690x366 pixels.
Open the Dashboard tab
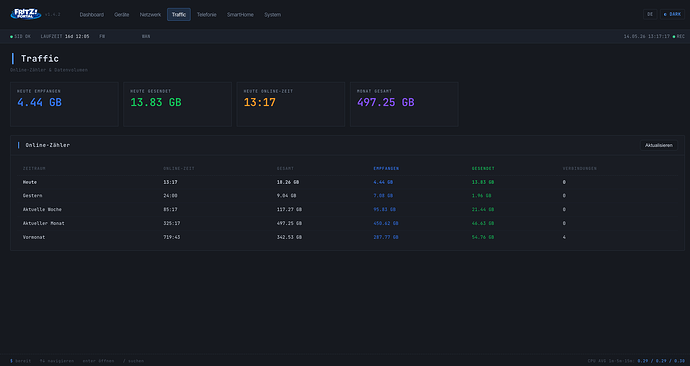tap(92, 15)
